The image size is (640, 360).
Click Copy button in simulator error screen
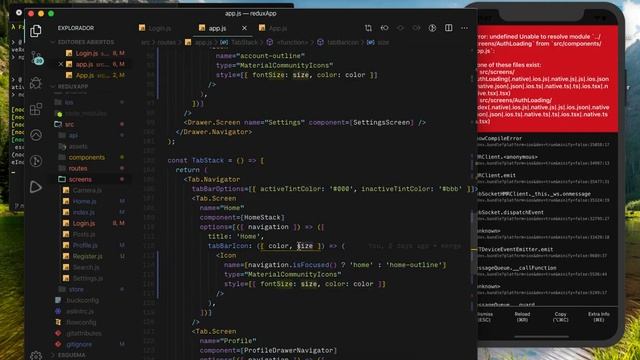560,317
